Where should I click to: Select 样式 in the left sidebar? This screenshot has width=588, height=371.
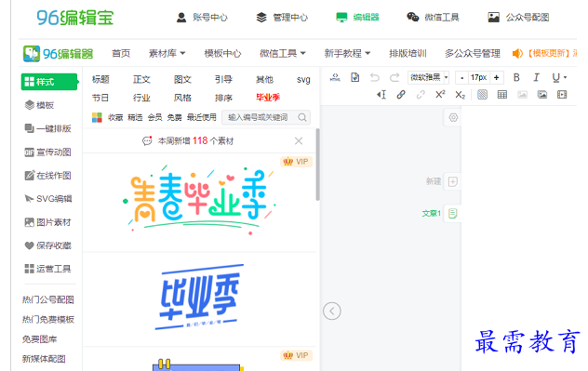click(49, 82)
